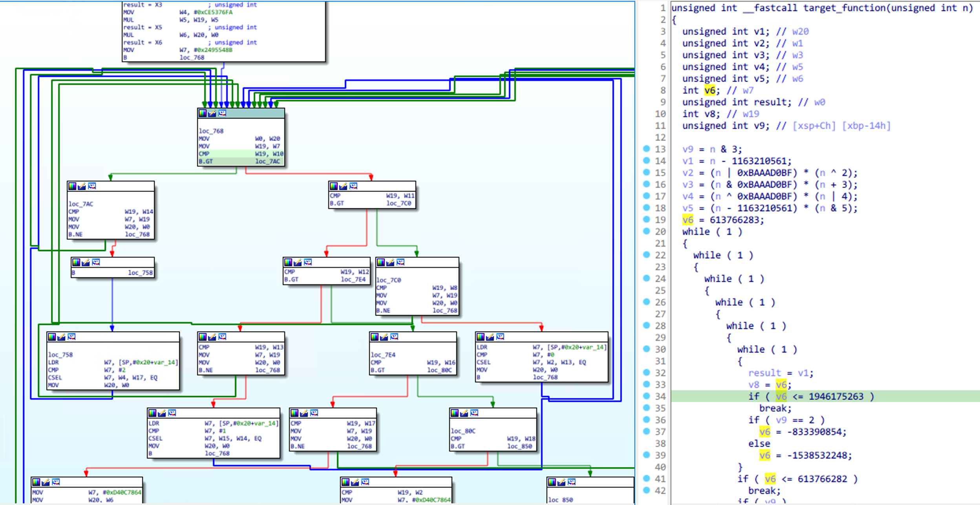
Task: Click the group nodes icon on loc_7C0 block
Action: pos(400,262)
